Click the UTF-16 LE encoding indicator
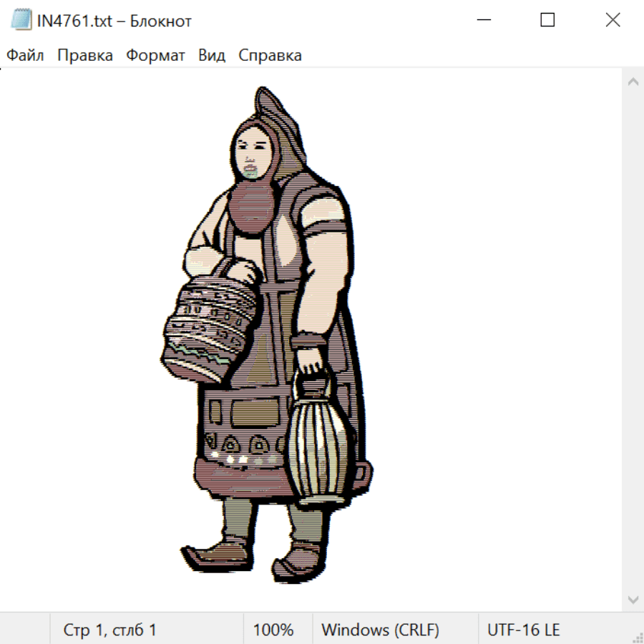 pyautogui.click(x=523, y=630)
